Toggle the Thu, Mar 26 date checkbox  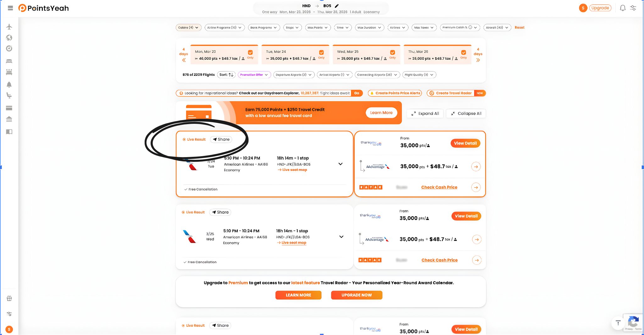click(464, 52)
